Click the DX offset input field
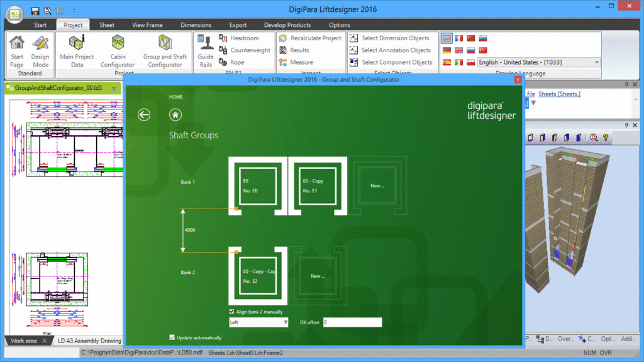Viewport: 644px width, 362px height. [352, 322]
